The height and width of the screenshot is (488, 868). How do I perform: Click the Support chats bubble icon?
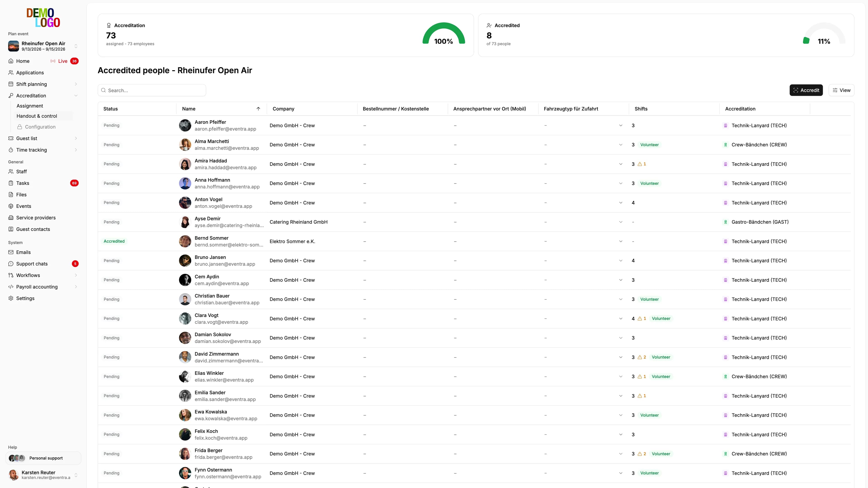(x=11, y=264)
